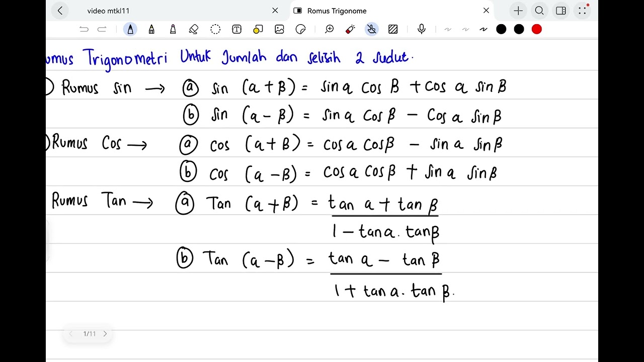Open the Shapes tool
This screenshot has width=644, height=362.
click(x=258, y=30)
